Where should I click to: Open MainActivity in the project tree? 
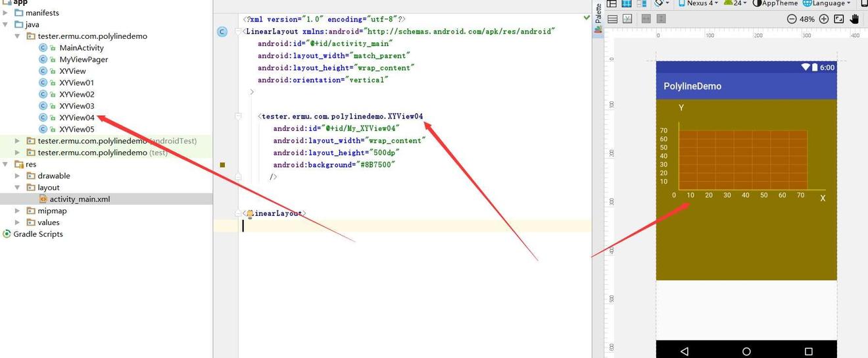tap(81, 48)
